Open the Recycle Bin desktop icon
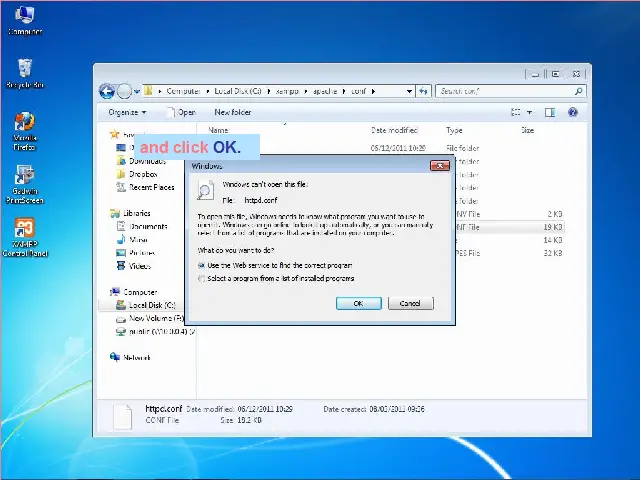This screenshot has height=480, width=640. pos(24,73)
